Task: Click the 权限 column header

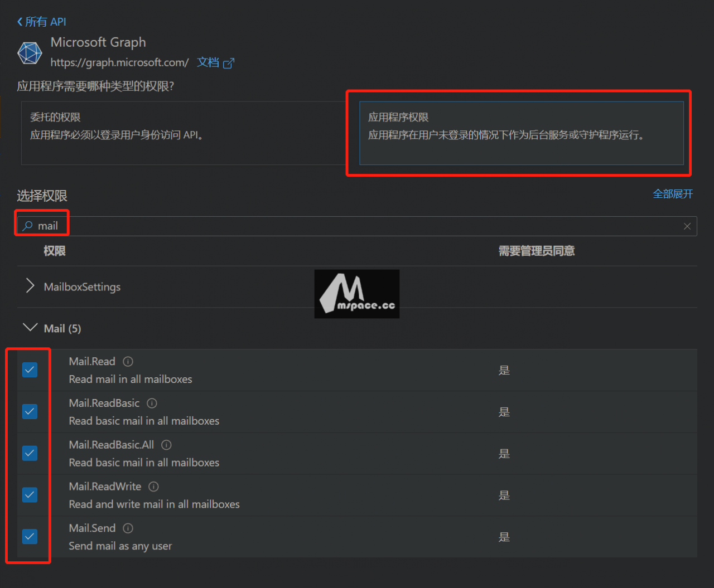Action: coord(55,251)
